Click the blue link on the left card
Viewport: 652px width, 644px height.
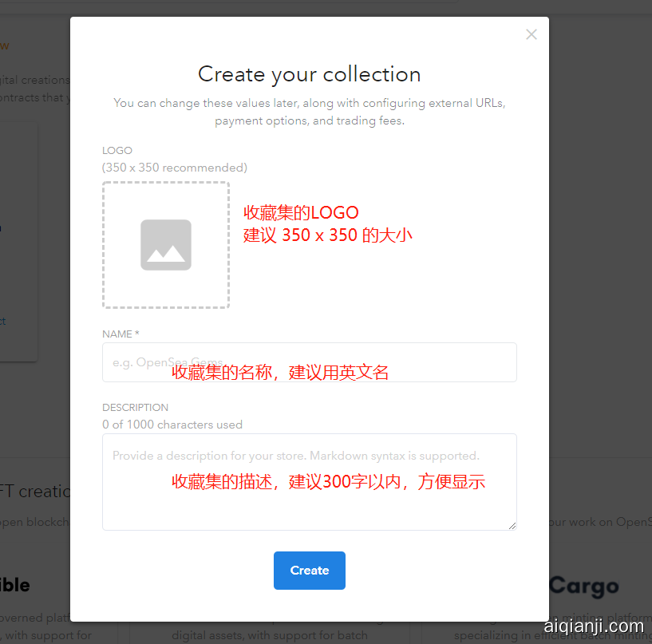tap(2, 322)
